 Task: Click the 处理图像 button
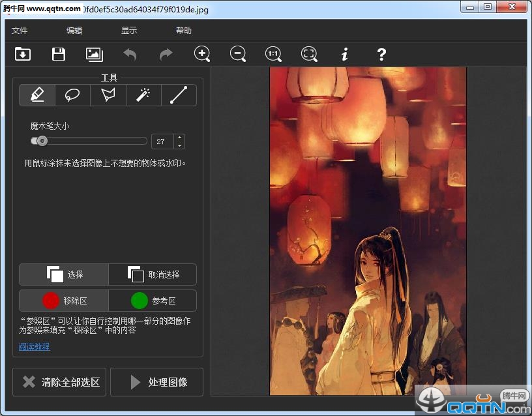tap(156, 382)
